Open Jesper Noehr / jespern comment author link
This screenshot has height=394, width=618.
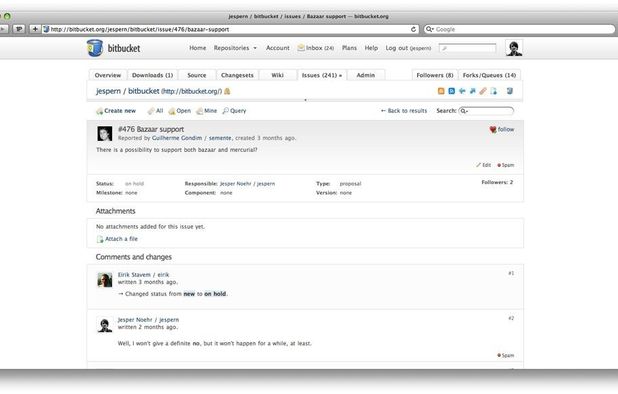[148, 320]
